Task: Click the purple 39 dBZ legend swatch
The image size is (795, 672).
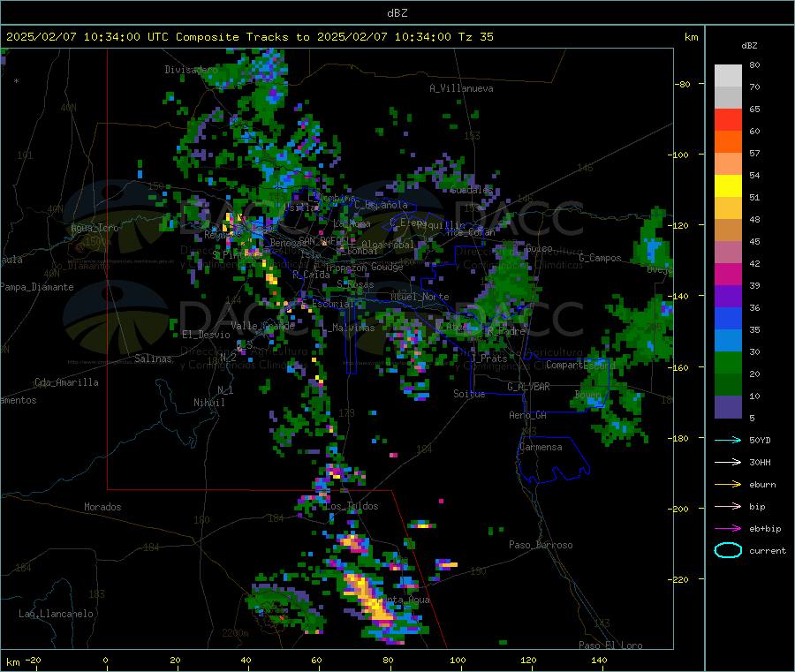Action: click(x=728, y=297)
